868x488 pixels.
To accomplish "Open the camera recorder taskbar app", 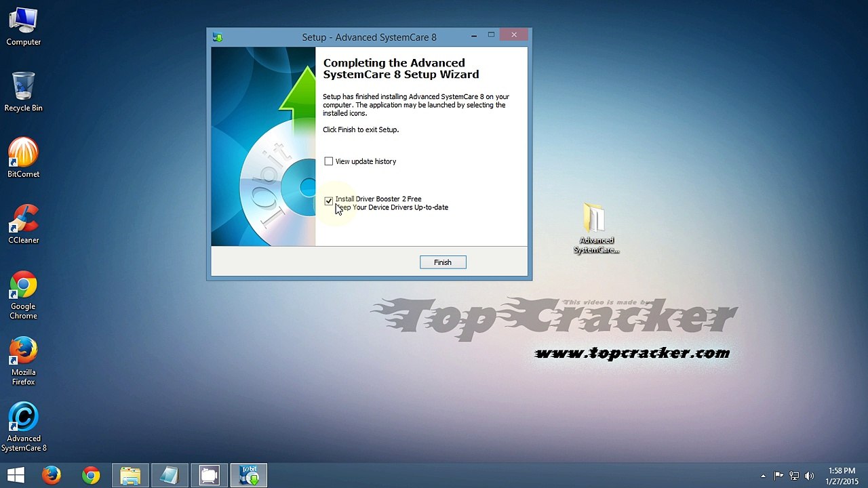I will point(209,476).
